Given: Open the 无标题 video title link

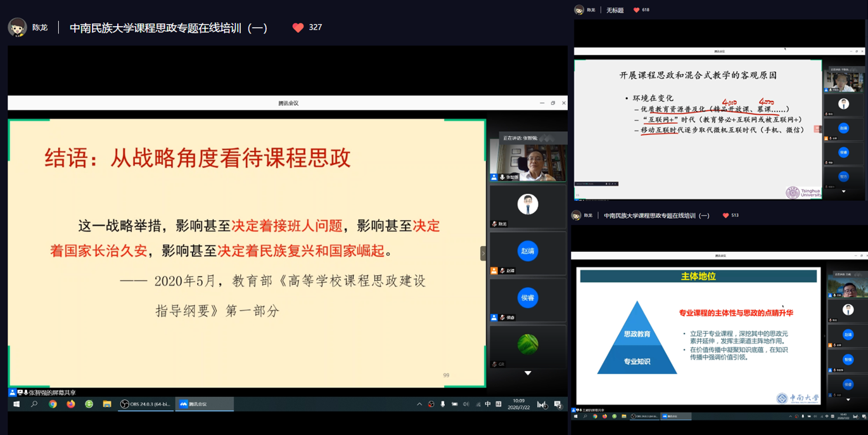Looking at the screenshot, I should [x=615, y=10].
